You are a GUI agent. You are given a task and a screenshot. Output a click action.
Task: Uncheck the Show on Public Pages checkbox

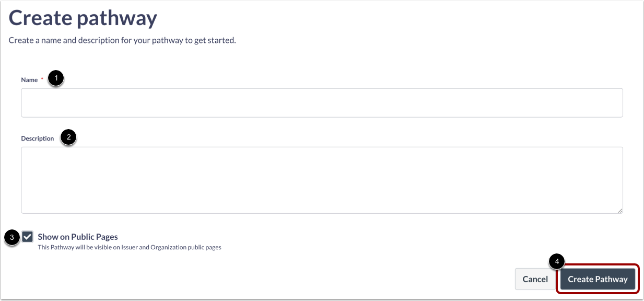click(x=28, y=237)
